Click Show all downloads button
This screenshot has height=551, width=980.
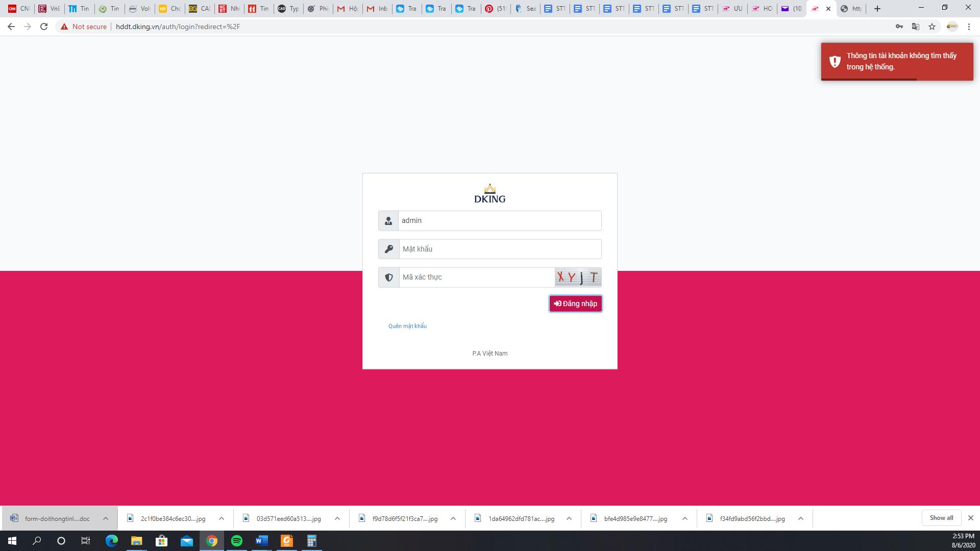pyautogui.click(x=941, y=518)
